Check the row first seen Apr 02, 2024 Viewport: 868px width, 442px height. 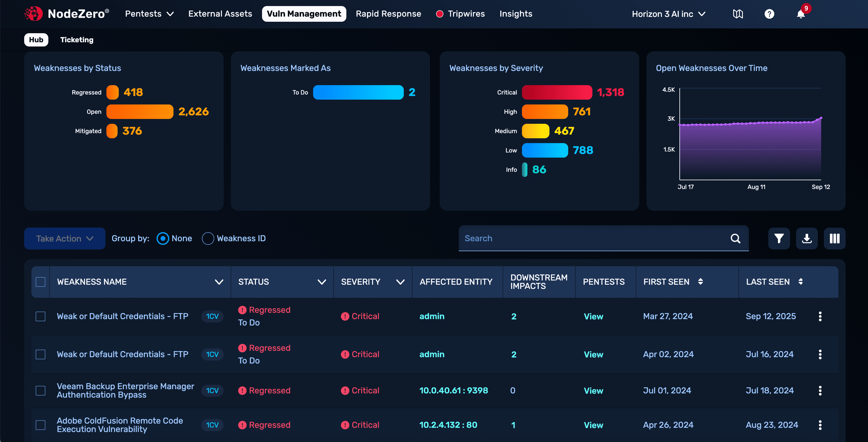click(40, 354)
